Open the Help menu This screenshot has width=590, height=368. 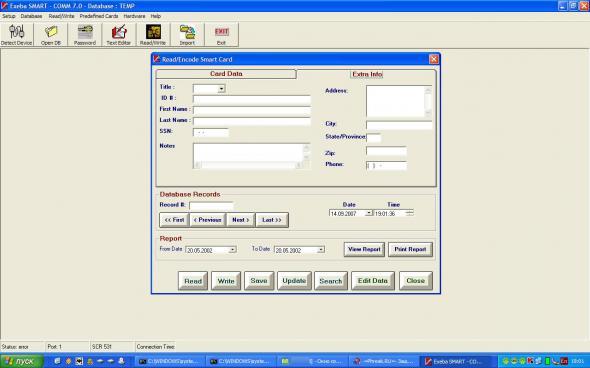[x=156, y=16]
